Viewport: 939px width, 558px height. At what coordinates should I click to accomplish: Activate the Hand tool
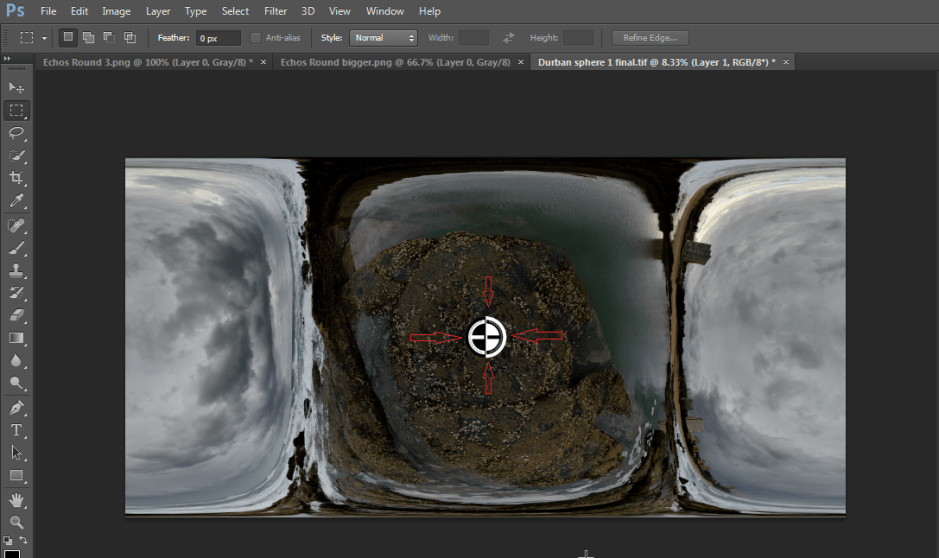16,499
